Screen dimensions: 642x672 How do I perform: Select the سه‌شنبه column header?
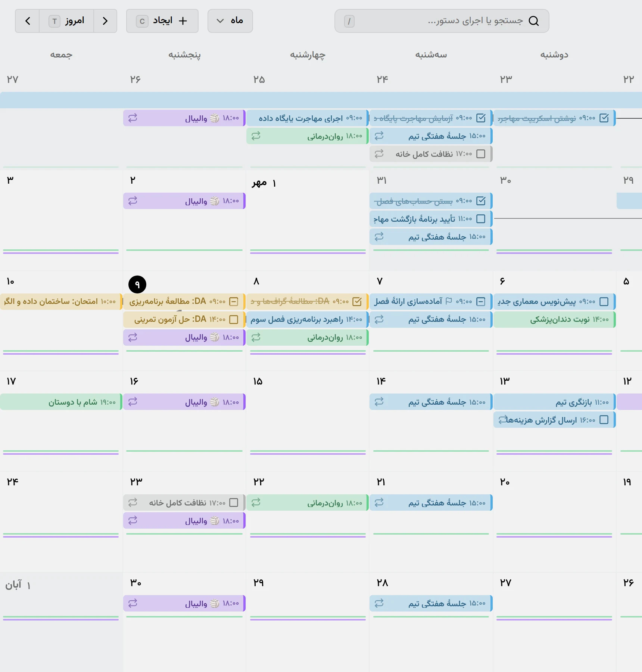431,55
